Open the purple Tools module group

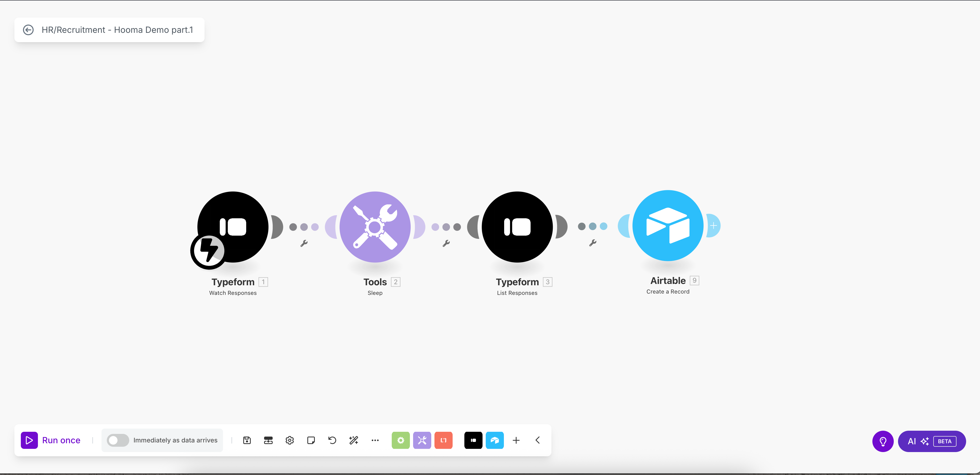pos(422,440)
